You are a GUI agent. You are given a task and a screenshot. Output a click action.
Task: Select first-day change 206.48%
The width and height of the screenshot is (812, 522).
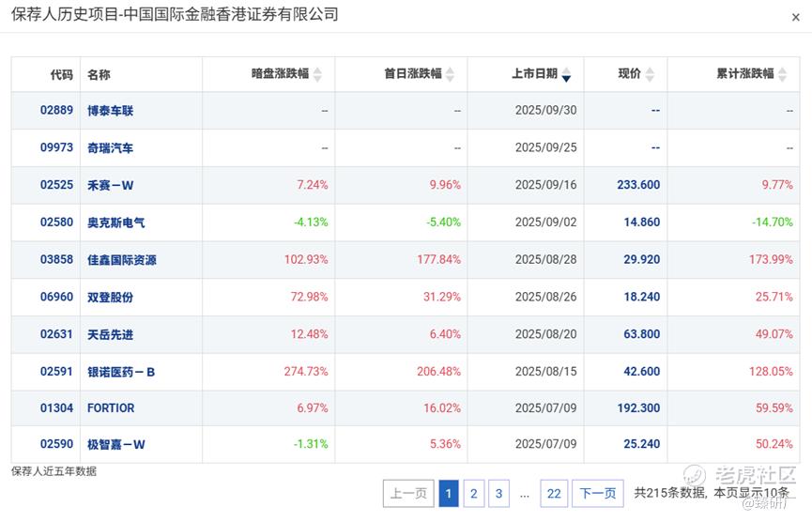(x=438, y=371)
